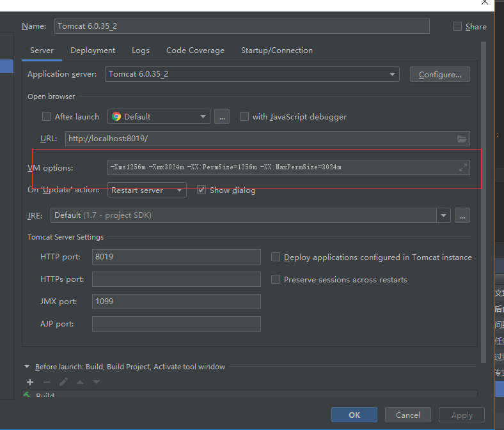
Task: Click the OK button
Action: point(354,415)
